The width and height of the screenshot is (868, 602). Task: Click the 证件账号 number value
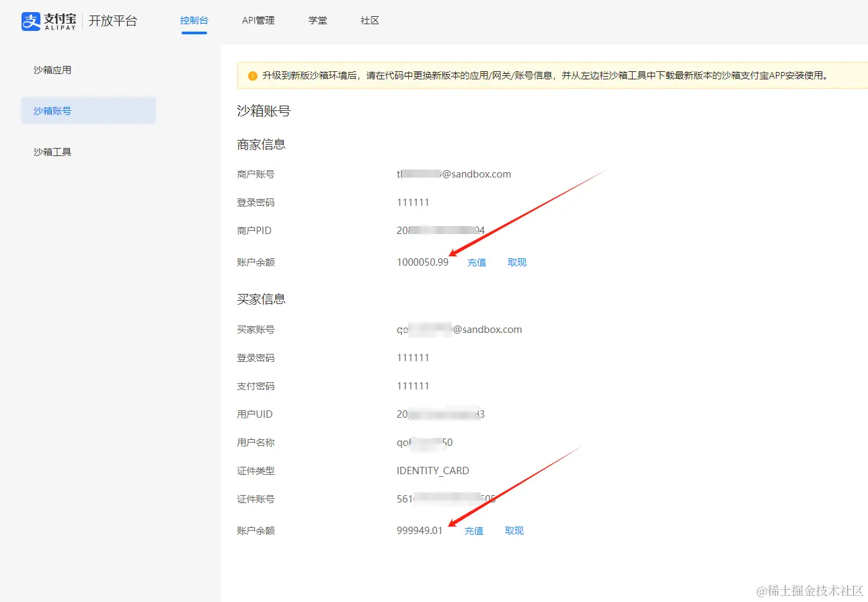coord(446,499)
